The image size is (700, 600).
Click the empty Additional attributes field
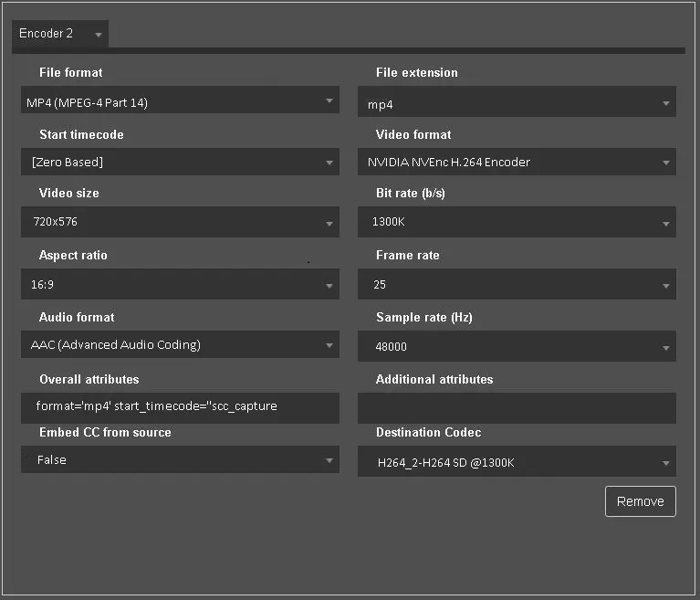click(516, 407)
